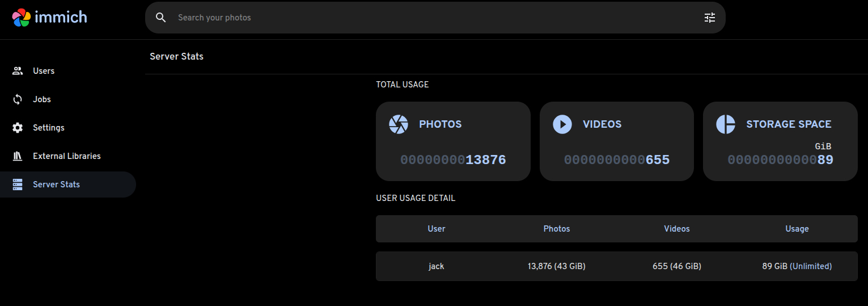Open the Users menu item

point(44,71)
